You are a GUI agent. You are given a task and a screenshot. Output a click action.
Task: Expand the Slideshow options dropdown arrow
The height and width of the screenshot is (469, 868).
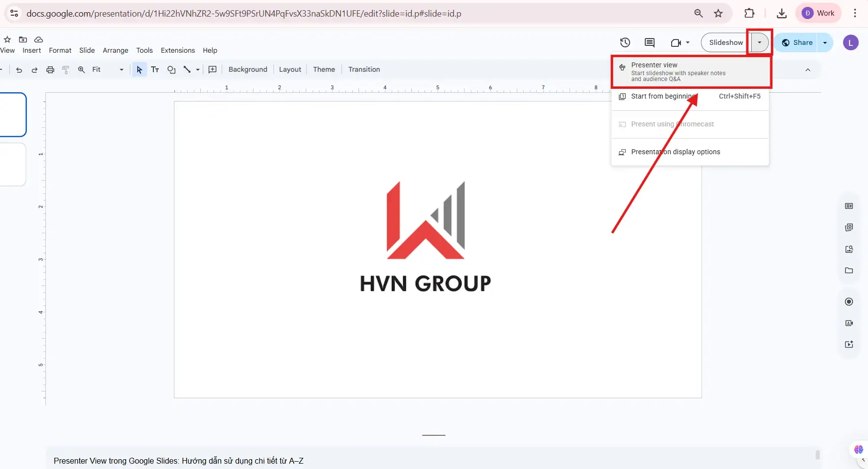(759, 42)
